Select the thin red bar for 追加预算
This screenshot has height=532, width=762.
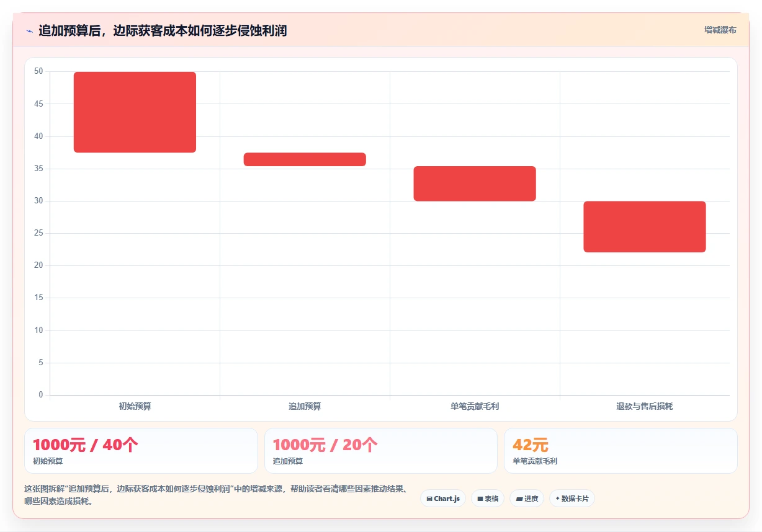(x=305, y=159)
